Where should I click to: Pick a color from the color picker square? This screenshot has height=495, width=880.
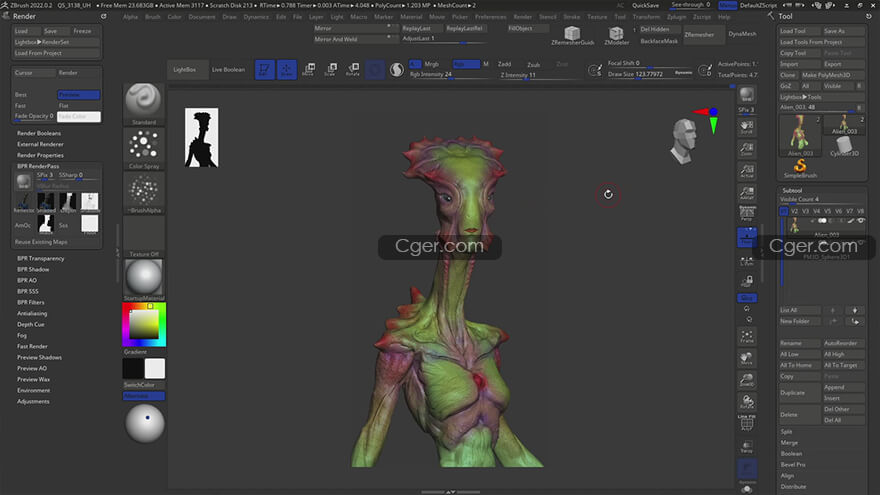tap(143, 324)
